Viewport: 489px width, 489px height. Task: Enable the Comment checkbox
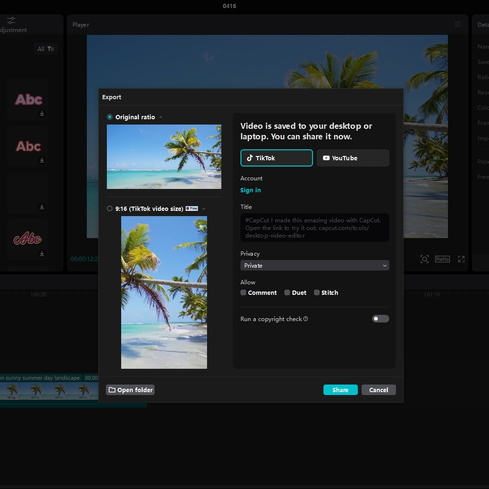243,293
